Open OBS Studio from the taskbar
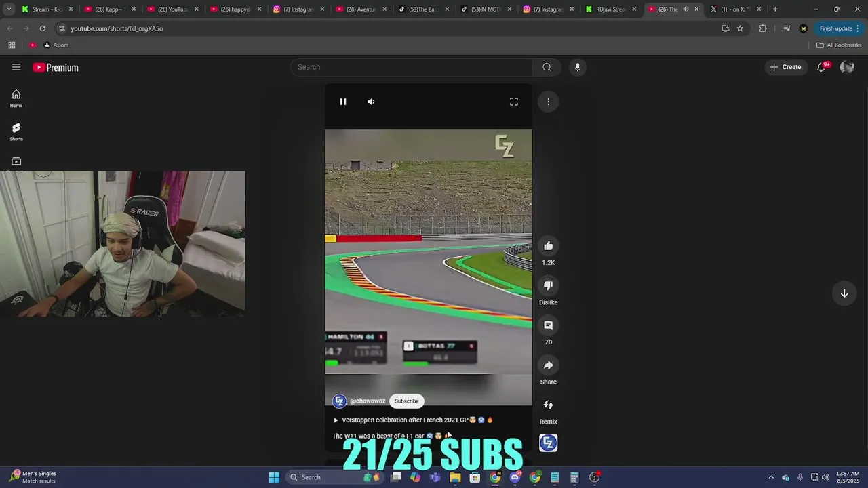 pos(594,477)
